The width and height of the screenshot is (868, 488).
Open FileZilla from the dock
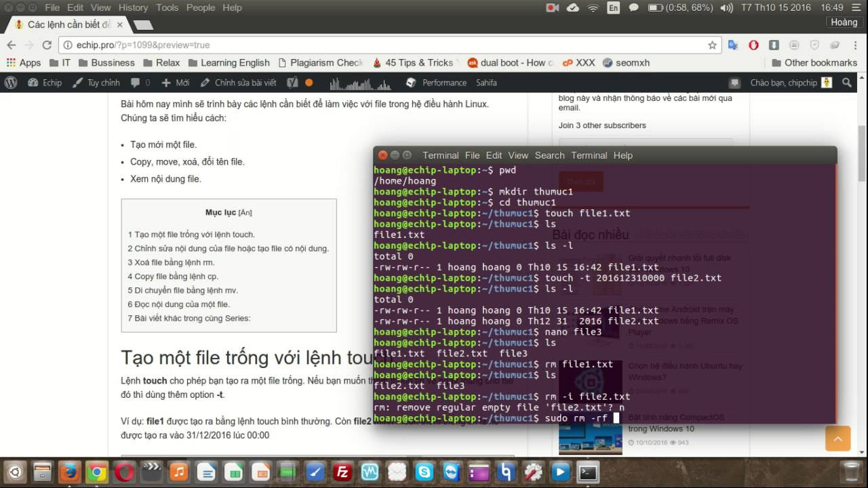coord(342,472)
